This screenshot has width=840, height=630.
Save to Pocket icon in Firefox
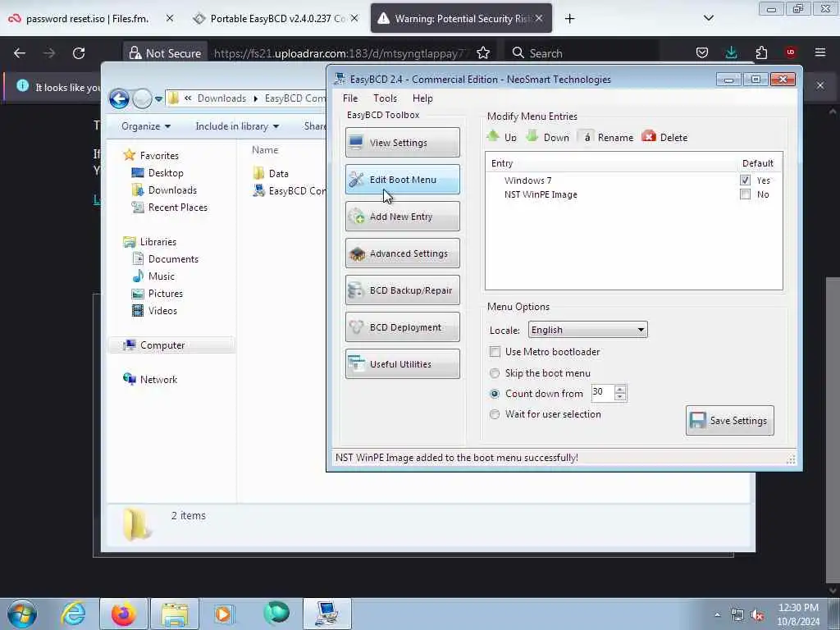coord(702,52)
